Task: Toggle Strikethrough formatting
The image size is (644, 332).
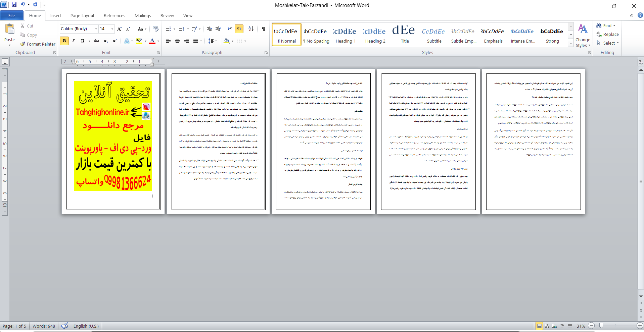Action: tap(96, 41)
